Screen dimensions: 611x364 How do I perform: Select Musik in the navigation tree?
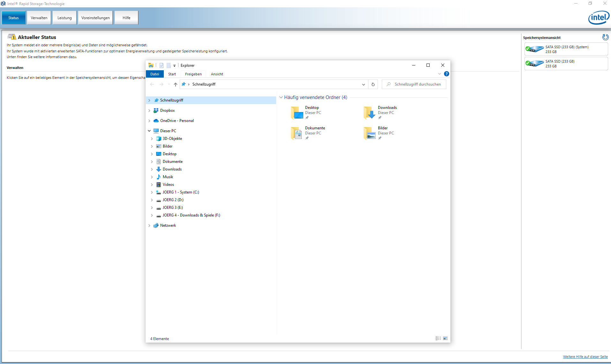[168, 177]
